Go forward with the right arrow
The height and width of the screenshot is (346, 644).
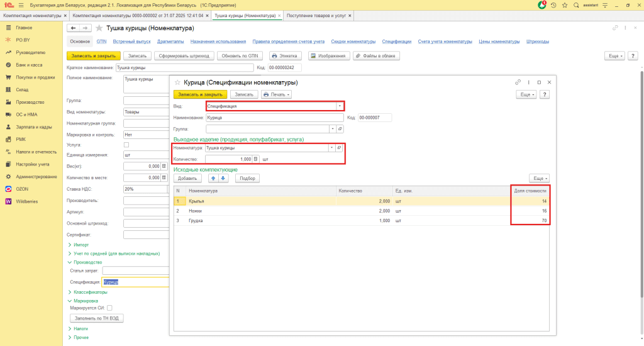click(85, 28)
